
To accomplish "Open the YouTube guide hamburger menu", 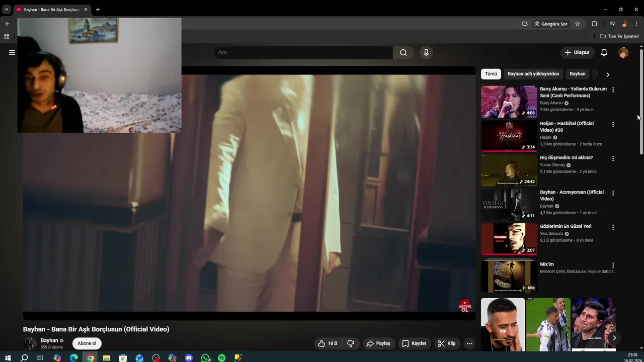I will 12,52.
